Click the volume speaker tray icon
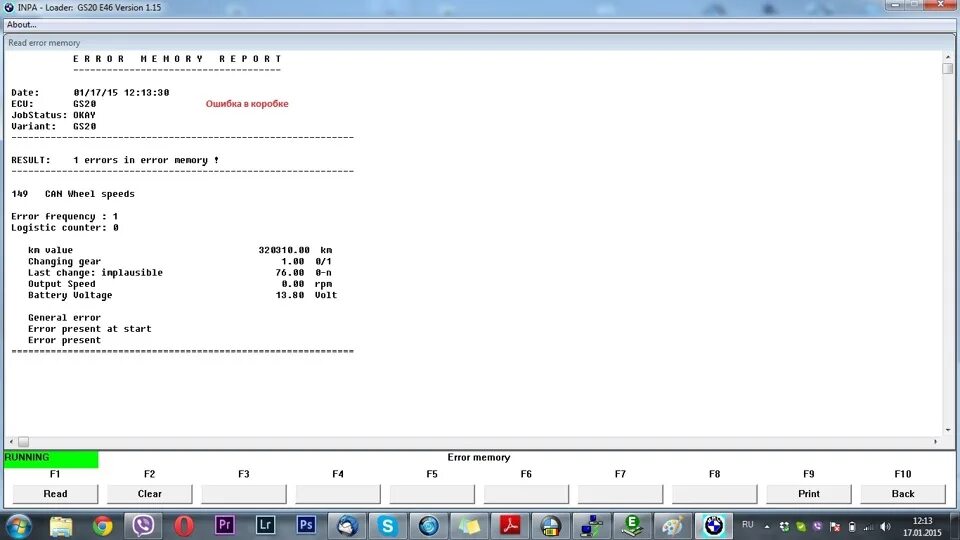 [885, 527]
